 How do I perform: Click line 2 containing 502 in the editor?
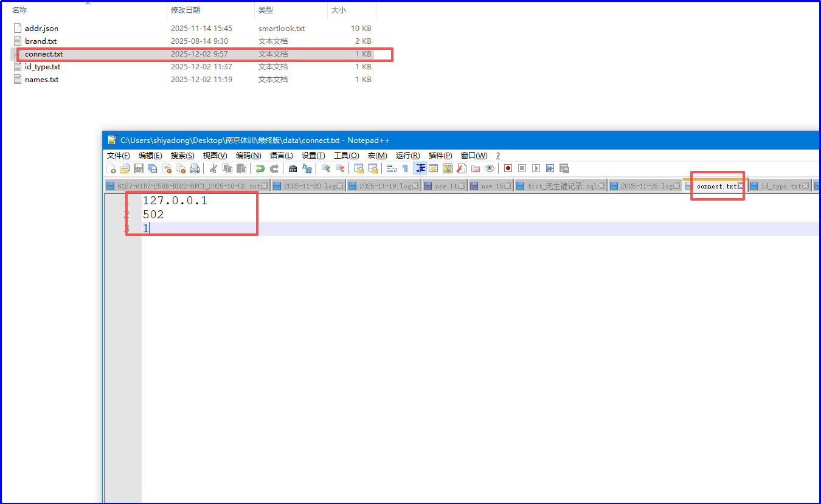153,215
